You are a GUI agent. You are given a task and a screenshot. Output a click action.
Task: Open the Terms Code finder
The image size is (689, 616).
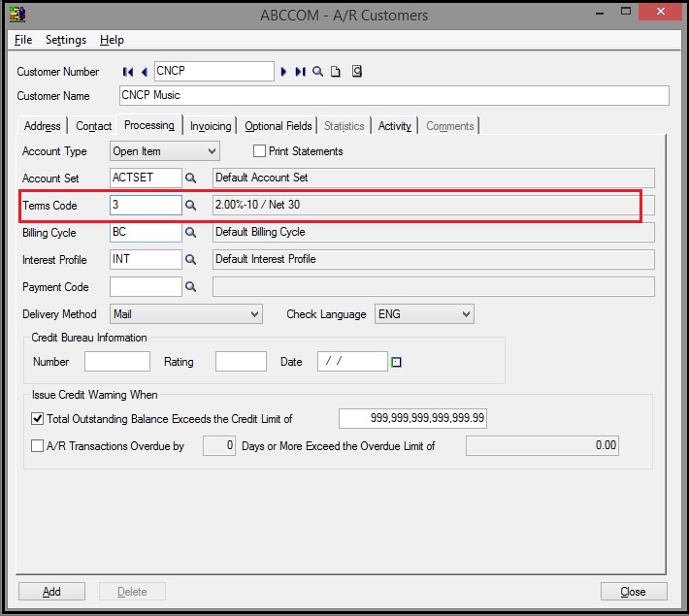coord(190,206)
